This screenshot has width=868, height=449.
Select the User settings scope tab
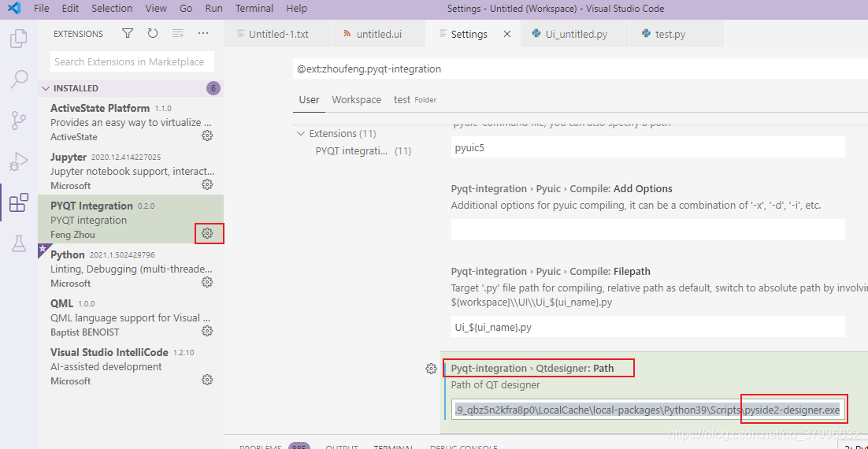[x=309, y=100]
